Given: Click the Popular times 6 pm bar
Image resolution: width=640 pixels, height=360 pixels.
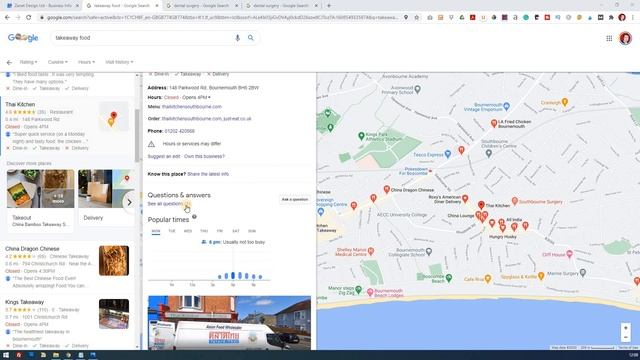Looking at the screenshot, I should click(x=233, y=276).
